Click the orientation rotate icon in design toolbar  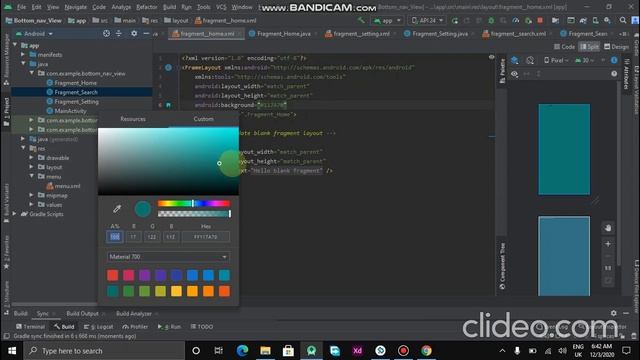click(x=530, y=60)
